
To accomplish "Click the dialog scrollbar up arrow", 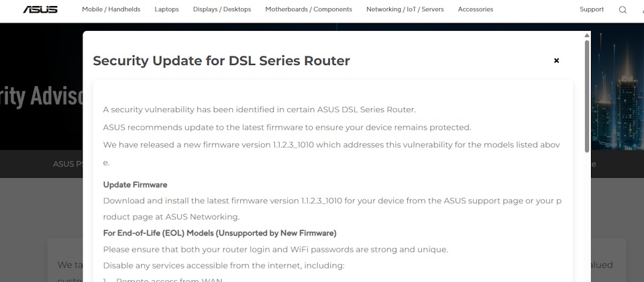I will click(x=587, y=35).
